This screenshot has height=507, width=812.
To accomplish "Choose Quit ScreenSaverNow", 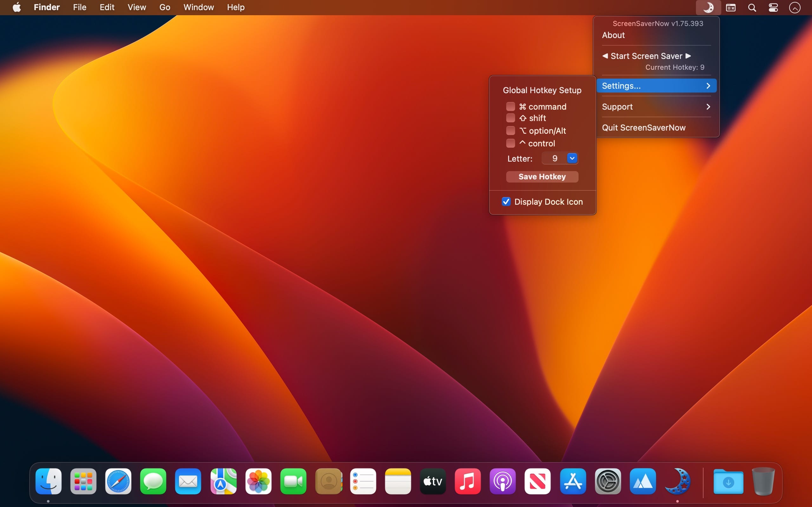I will (643, 128).
